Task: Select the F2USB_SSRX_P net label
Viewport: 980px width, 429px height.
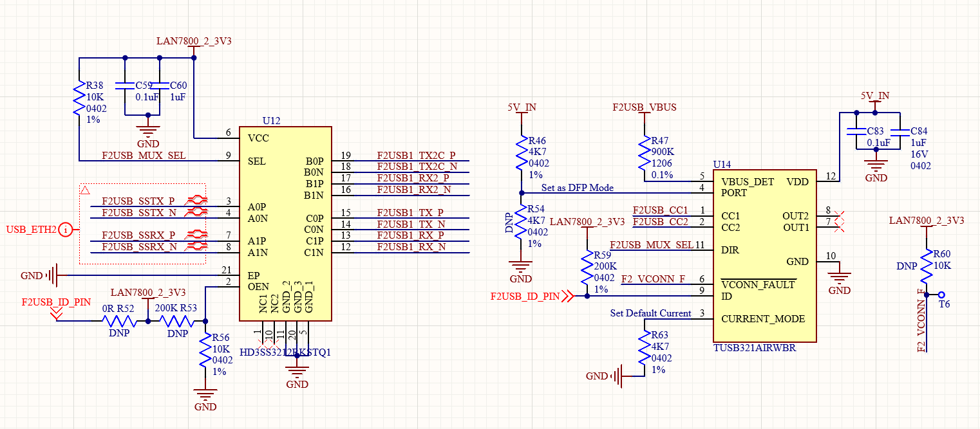Action: tap(138, 235)
